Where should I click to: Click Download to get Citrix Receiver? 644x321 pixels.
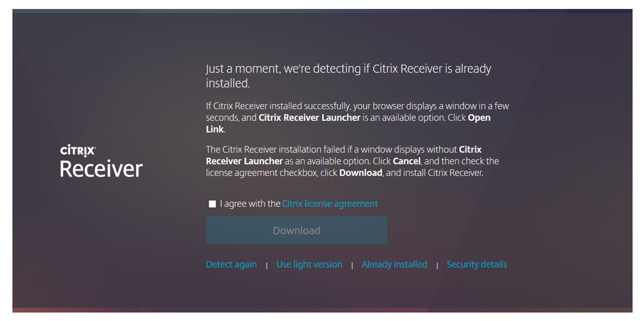pos(296,230)
